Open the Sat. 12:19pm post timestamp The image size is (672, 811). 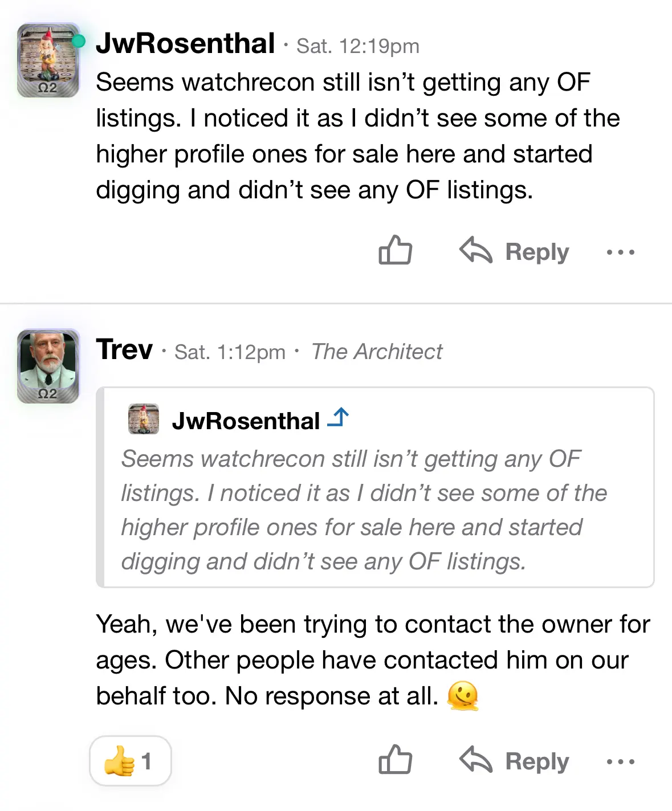tap(358, 46)
